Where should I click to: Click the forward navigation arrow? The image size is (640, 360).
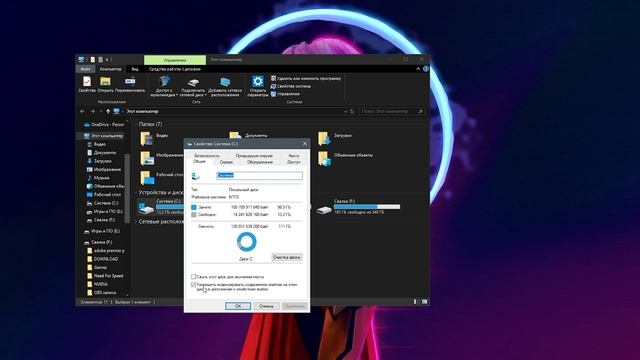(93, 111)
